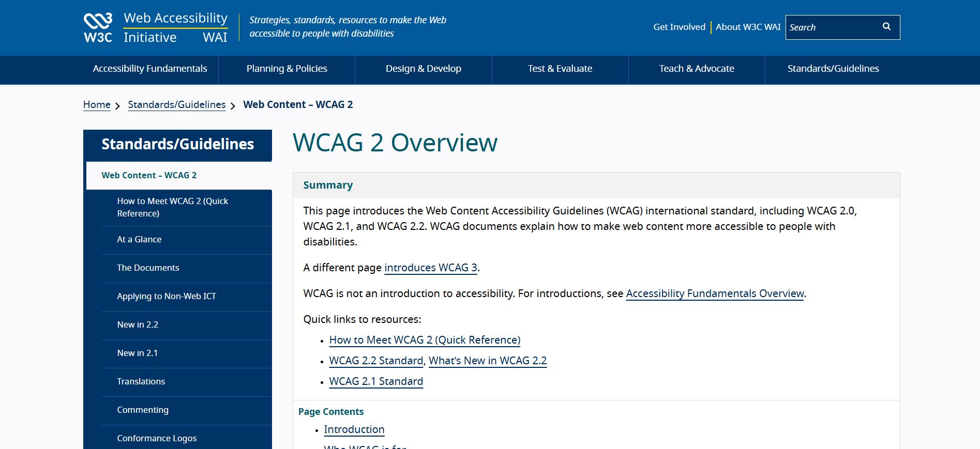Image resolution: width=980 pixels, height=449 pixels.
Task: Open How to Meet WCAG 2 quick link in summary
Action: pos(425,340)
